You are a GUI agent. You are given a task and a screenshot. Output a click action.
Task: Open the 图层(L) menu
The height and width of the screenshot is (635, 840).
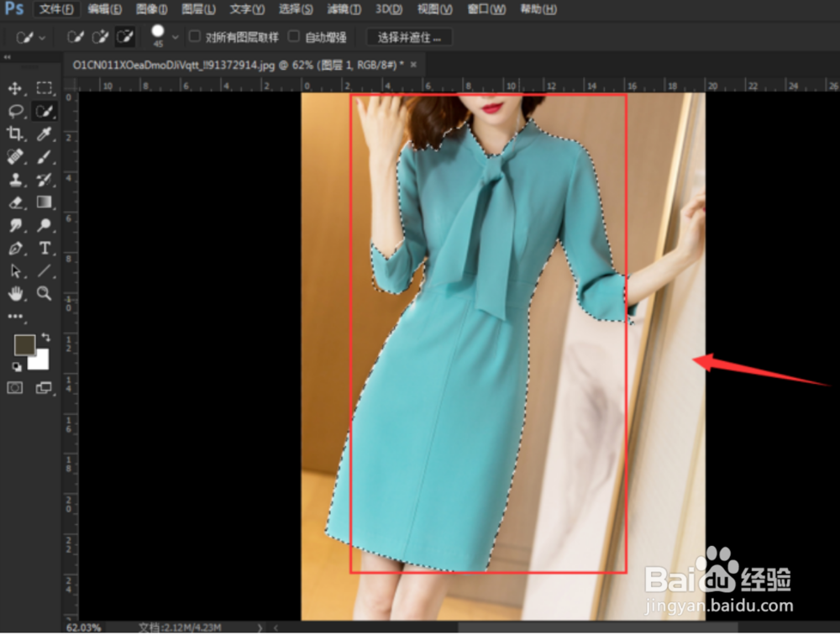(x=199, y=9)
